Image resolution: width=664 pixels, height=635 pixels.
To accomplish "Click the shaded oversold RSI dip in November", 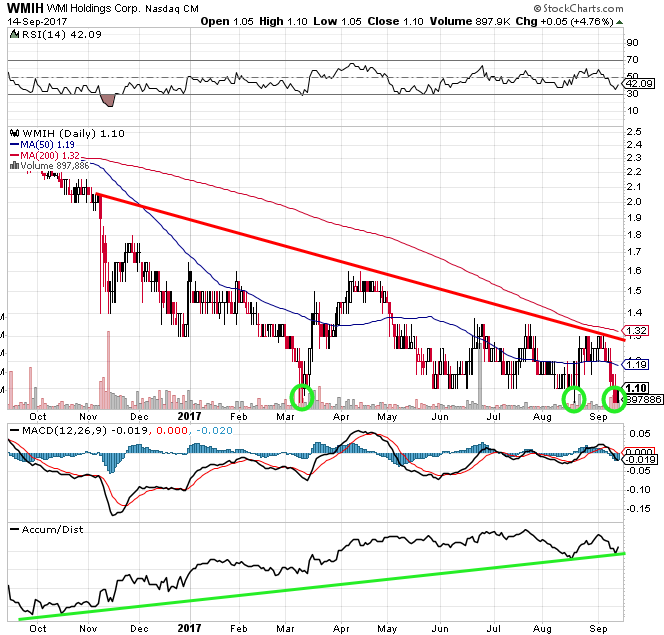I will (108, 100).
